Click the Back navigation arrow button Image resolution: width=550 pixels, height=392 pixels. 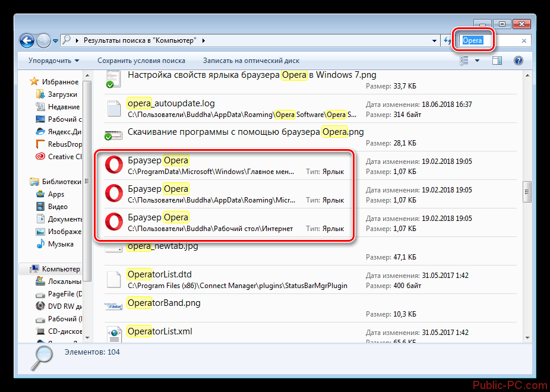27,41
